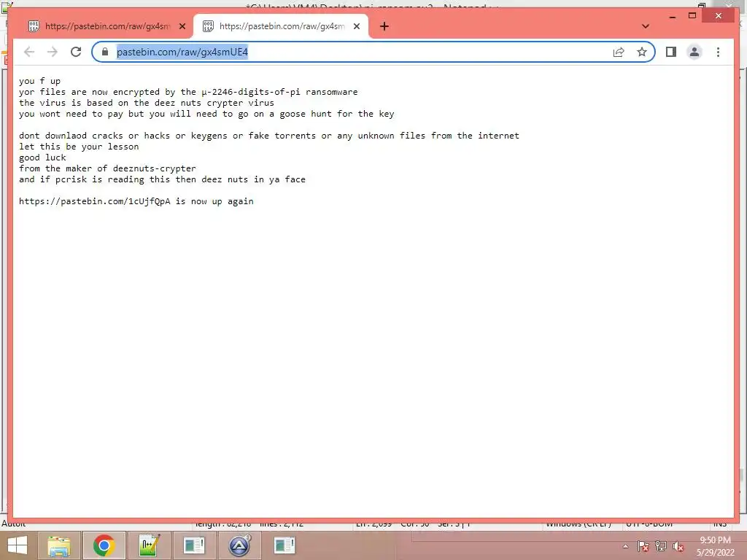Open the taskbar app next to Notepad++
The width and height of the screenshot is (747, 560).
point(194,545)
